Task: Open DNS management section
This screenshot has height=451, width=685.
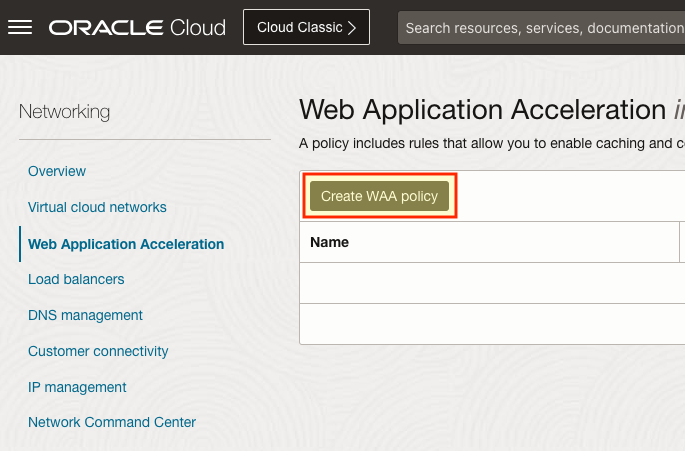Action: click(x=85, y=315)
